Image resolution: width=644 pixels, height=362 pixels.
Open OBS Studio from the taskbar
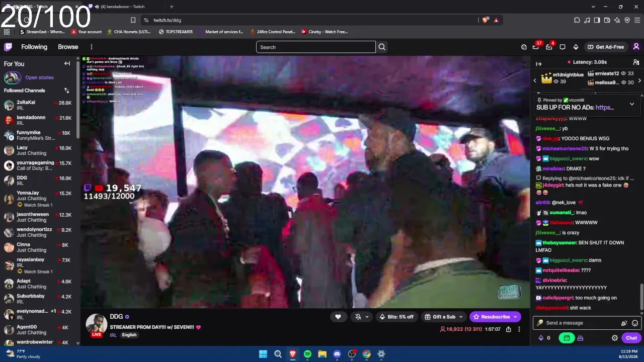352,354
